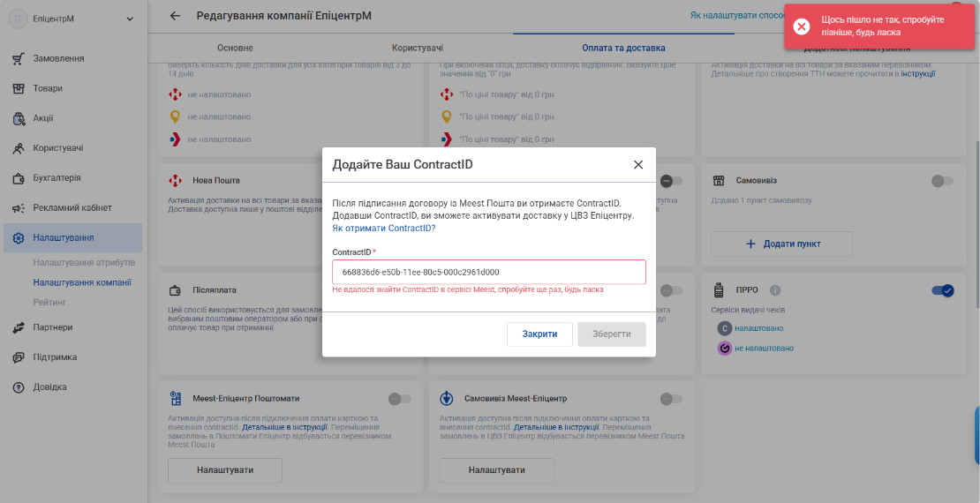
Task: Click the Післяплата wallet icon
Action: 175,290
